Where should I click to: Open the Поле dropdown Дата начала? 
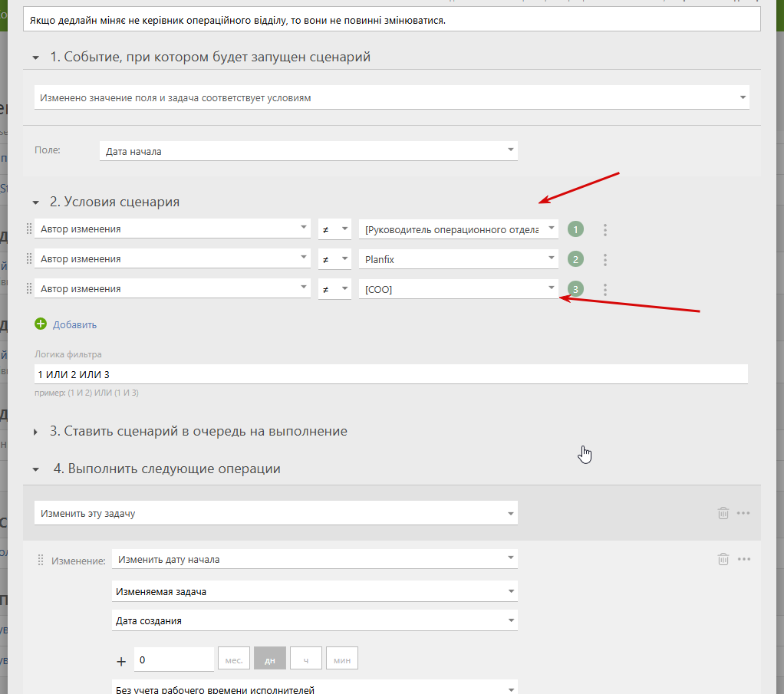308,151
